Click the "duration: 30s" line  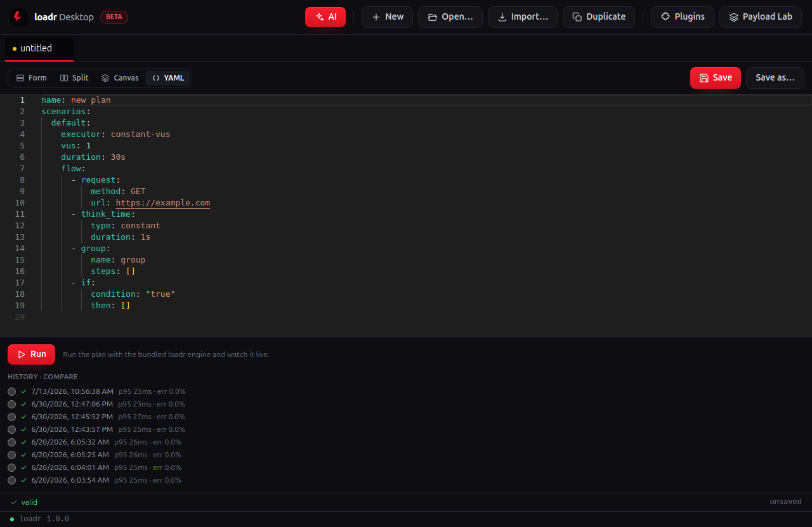[93, 157]
